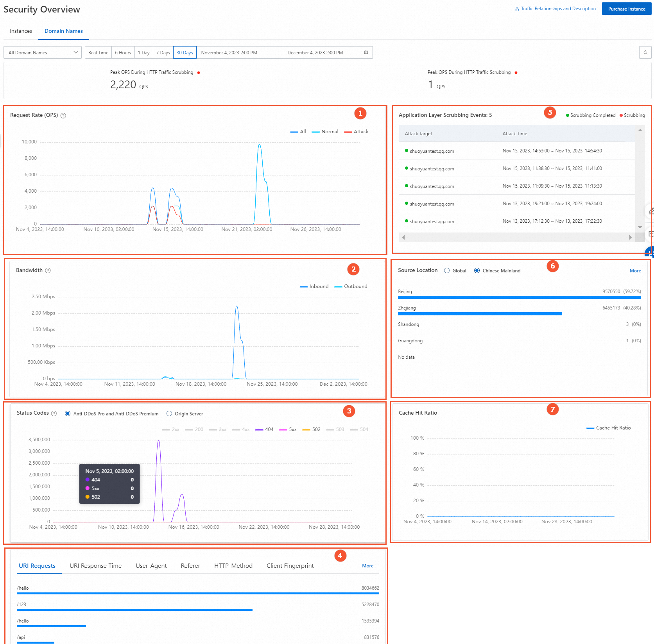Click the events table horizontal scrollbar
654x644 pixels.
pyautogui.click(x=517, y=237)
